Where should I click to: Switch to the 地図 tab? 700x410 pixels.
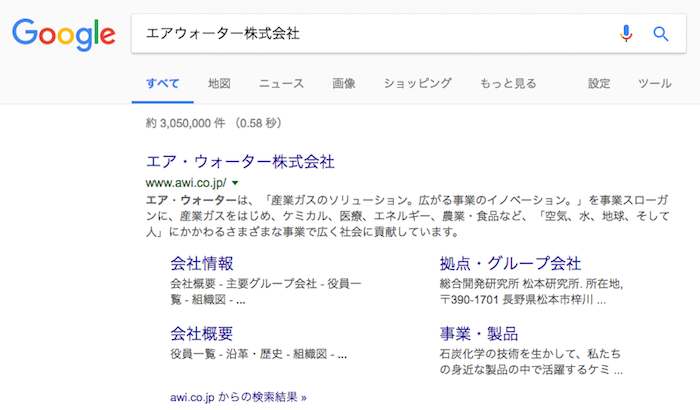(219, 84)
